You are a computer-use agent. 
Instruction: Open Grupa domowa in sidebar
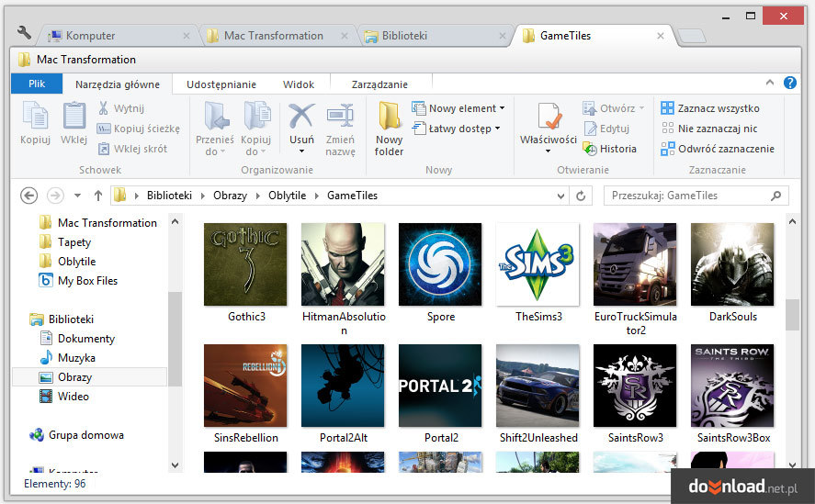tap(77, 435)
